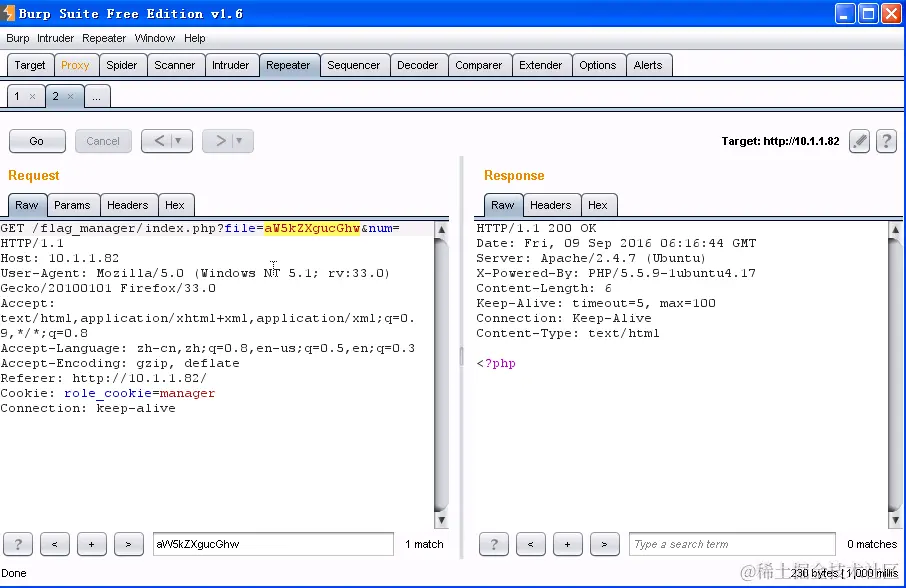The image size is (906, 588).
Task: Switch to the Extender tab
Action: tap(541, 65)
